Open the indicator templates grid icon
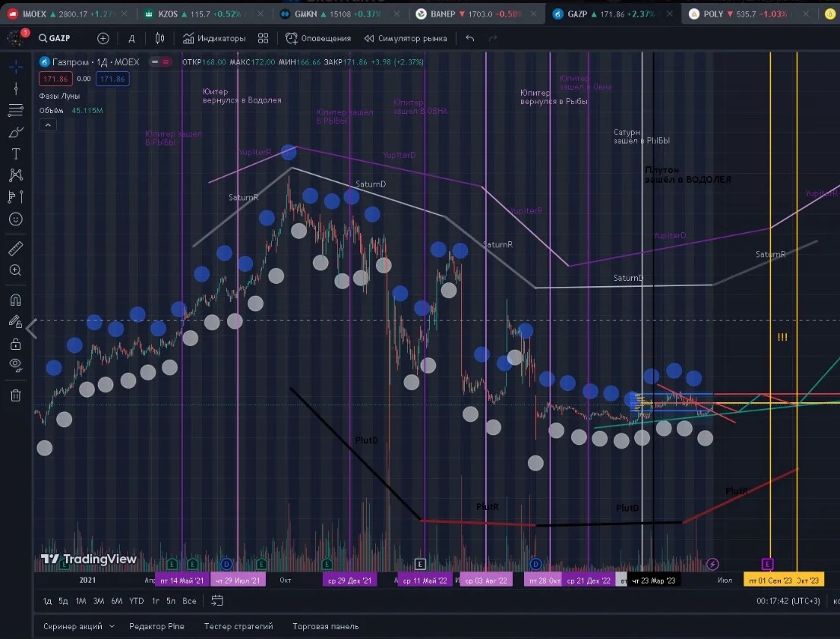 [x=263, y=38]
